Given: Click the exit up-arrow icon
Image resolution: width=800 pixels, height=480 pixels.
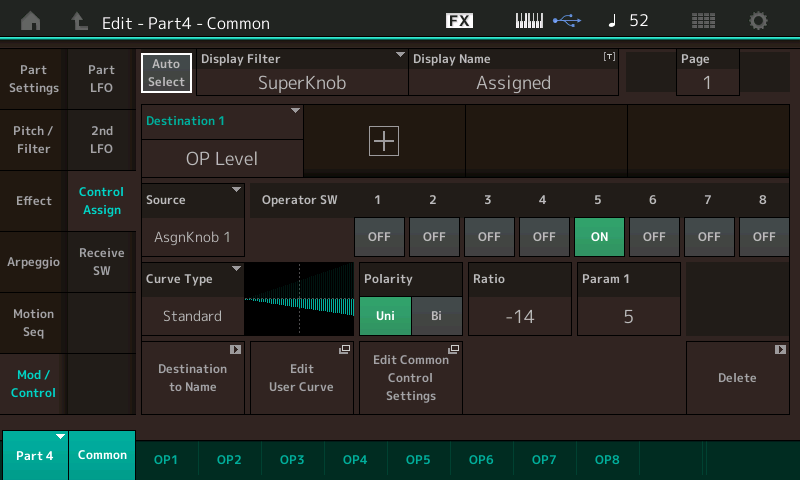Looking at the screenshot, I should [x=80, y=21].
